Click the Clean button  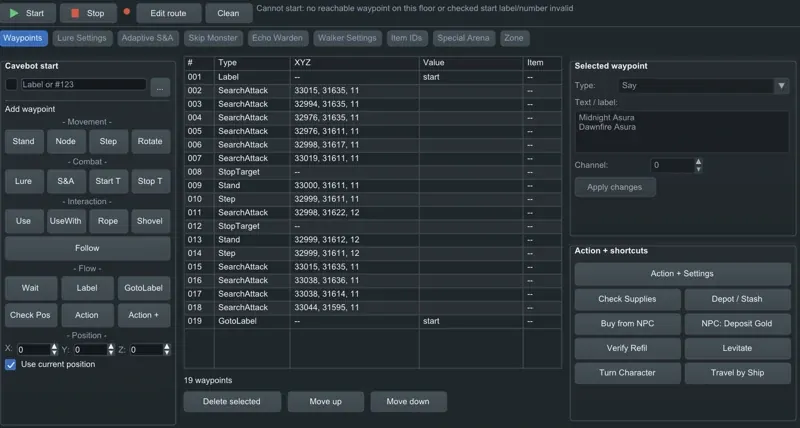coord(229,13)
